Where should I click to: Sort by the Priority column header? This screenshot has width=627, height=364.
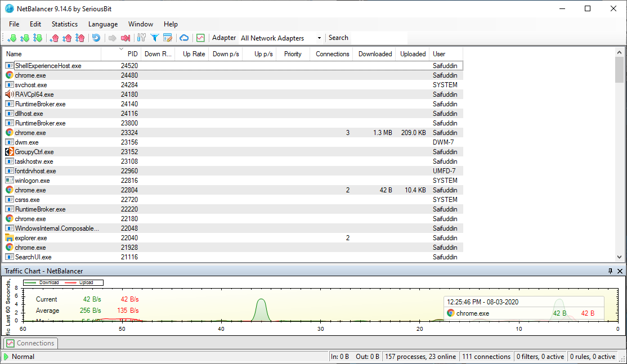pos(293,54)
